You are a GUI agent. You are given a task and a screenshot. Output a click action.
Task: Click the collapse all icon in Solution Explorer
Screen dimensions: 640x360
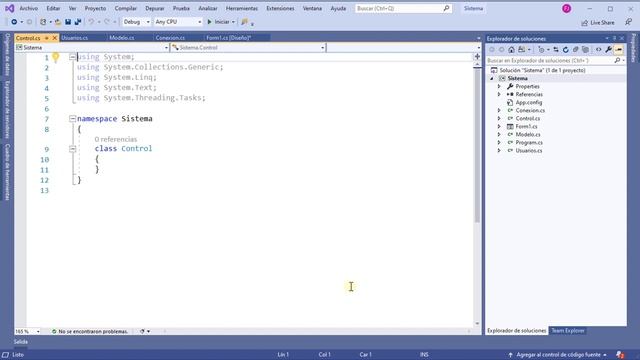point(576,50)
